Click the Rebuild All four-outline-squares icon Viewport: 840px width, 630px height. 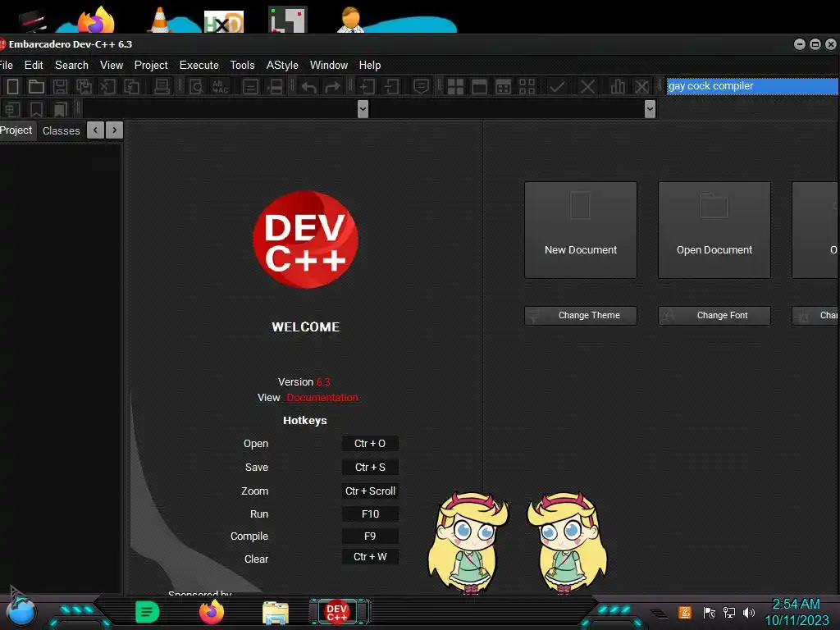tap(527, 86)
